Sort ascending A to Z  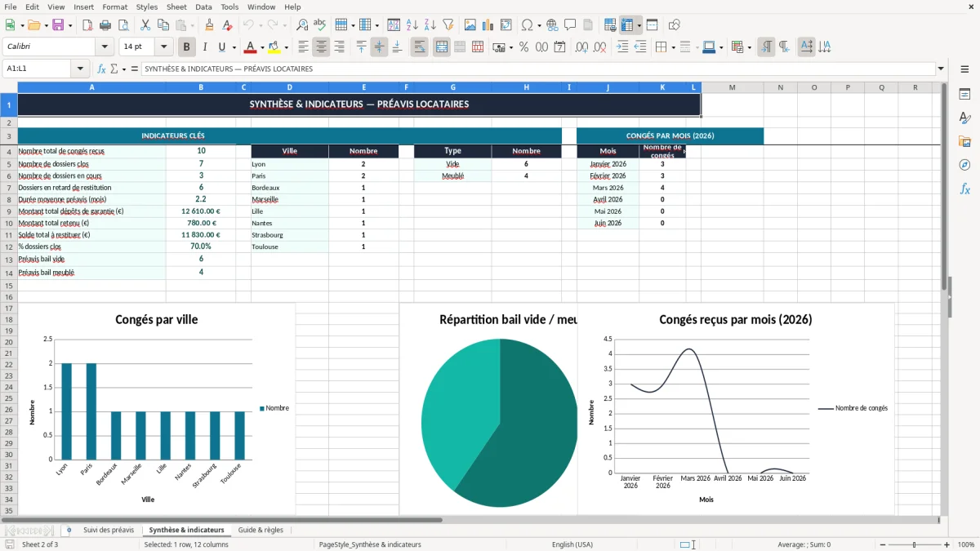(x=412, y=25)
